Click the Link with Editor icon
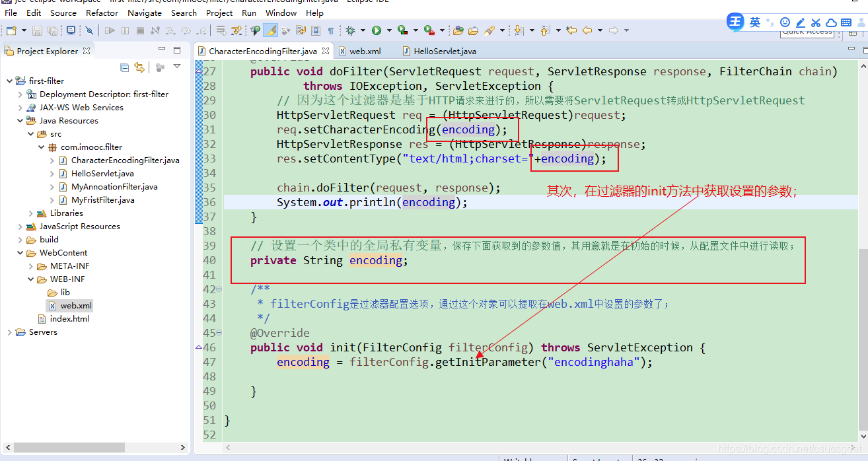The height and width of the screenshot is (461, 868). pos(139,67)
